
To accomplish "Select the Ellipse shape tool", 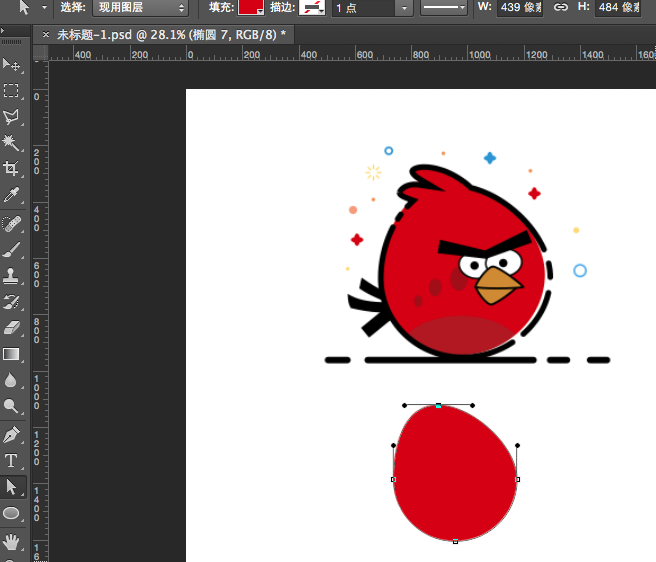I will (11, 513).
